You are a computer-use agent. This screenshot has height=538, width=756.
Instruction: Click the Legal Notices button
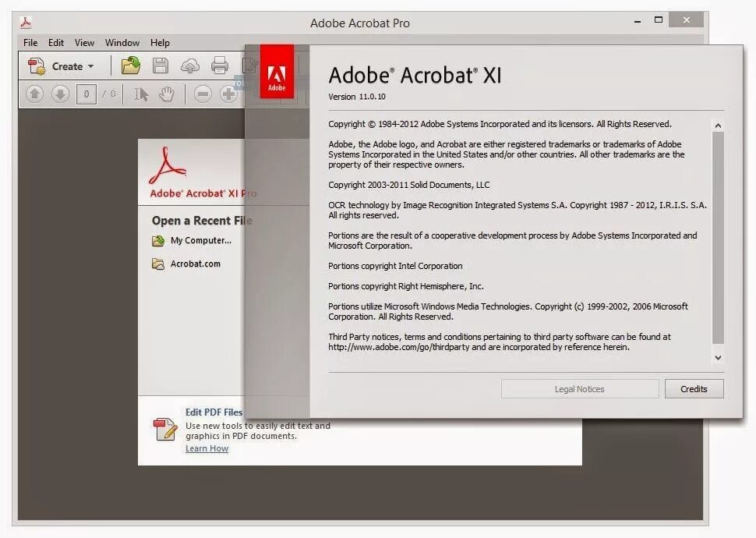(580, 389)
